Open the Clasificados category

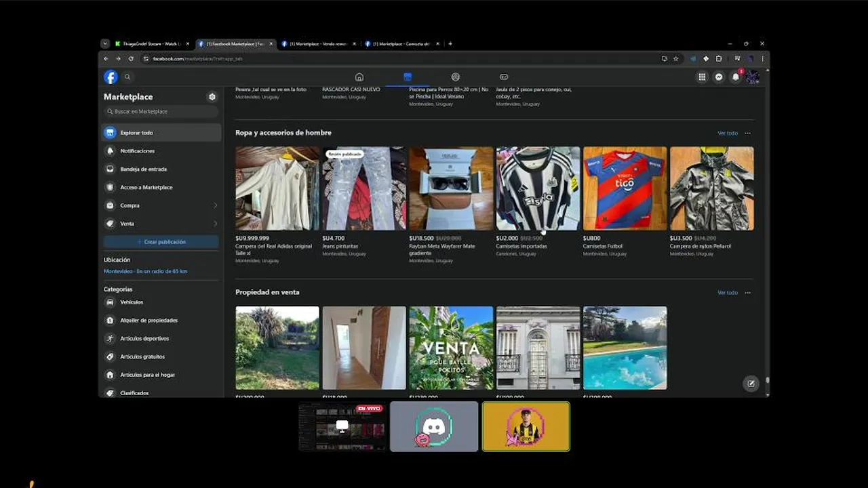pyautogui.click(x=162, y=392)
